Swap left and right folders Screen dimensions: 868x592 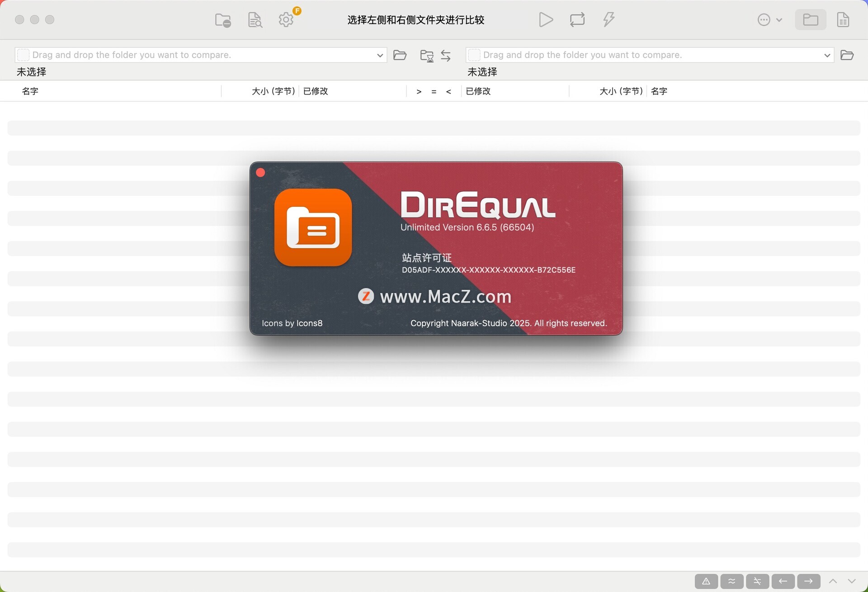click(x=446, y=56)
